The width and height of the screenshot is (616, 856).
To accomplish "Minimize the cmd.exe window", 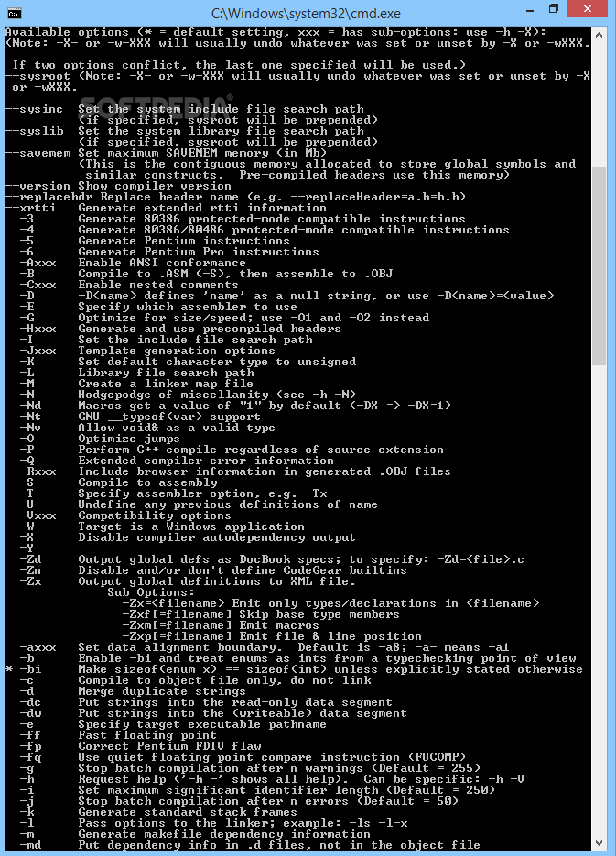I will (x=530, y=10).
